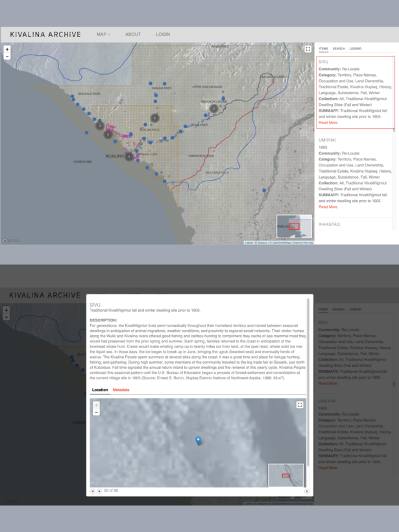
Task: Click the CHUKCHI SEA map label
Action: pos(82,162)
